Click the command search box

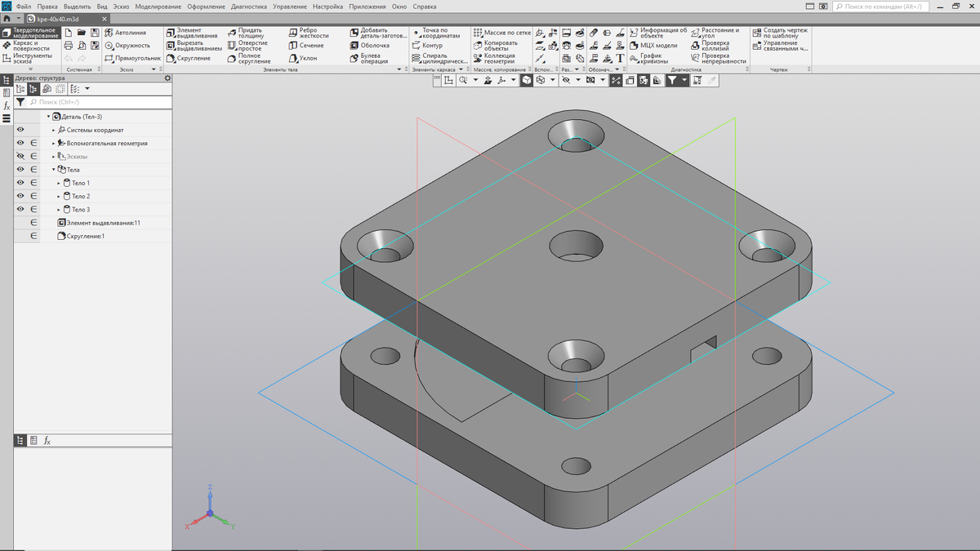[x=880, y=6]
